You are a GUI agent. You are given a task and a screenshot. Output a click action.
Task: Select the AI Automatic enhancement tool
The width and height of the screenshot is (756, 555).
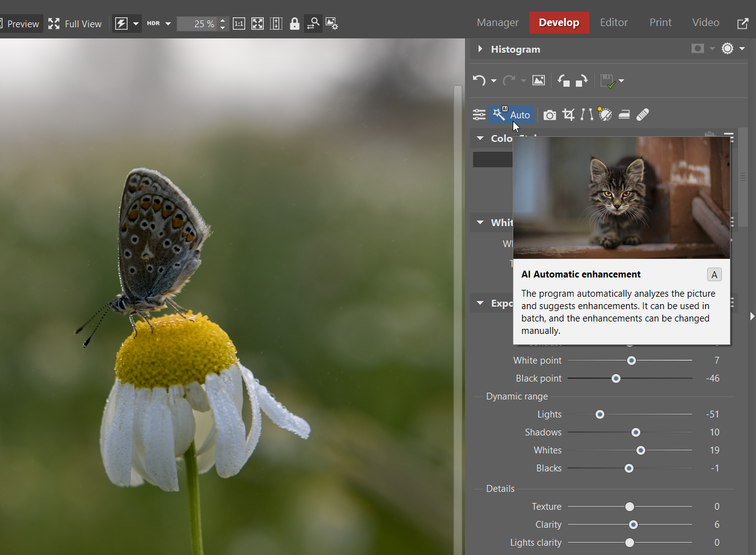(511, 114)
